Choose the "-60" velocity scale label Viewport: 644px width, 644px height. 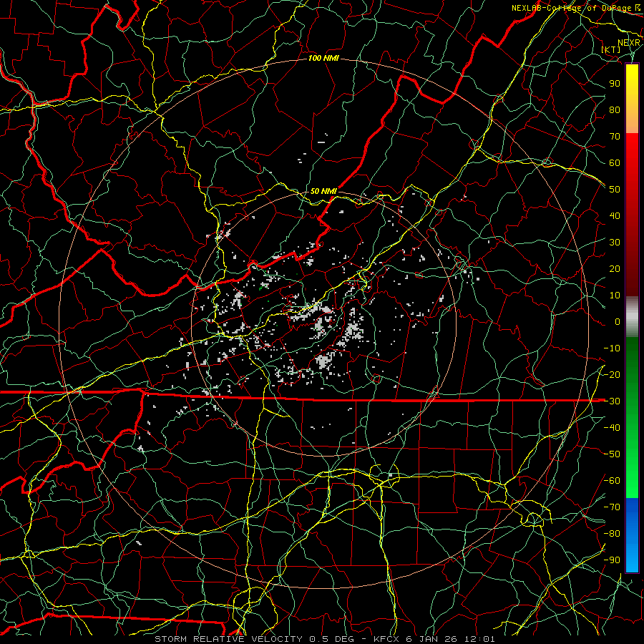pos(612,481)
